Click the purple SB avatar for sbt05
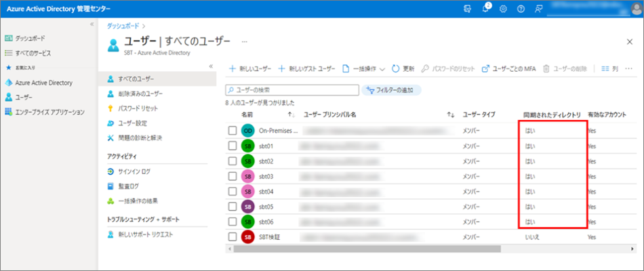 pyautogui.click(x=247, y=207)
